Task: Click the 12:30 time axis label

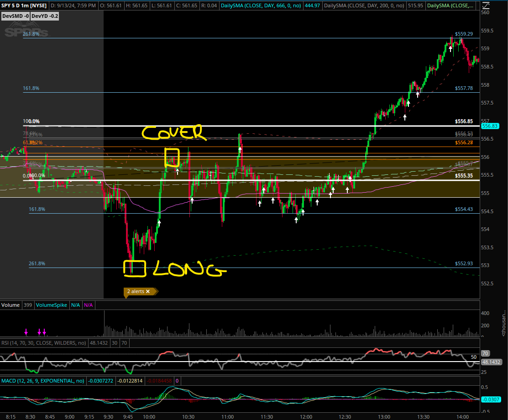Action: coord(345,417)
